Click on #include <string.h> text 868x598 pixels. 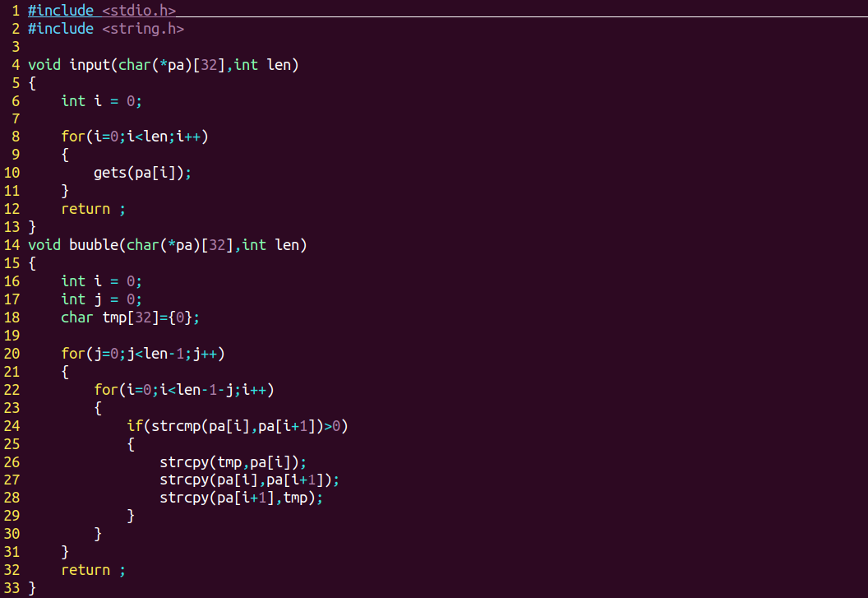(106, 29)
